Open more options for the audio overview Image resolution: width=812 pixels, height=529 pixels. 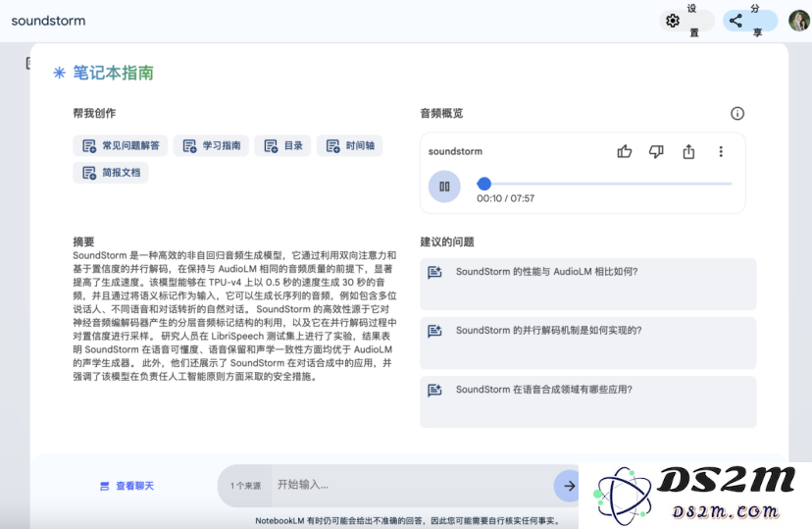click(x=721, y=151)
